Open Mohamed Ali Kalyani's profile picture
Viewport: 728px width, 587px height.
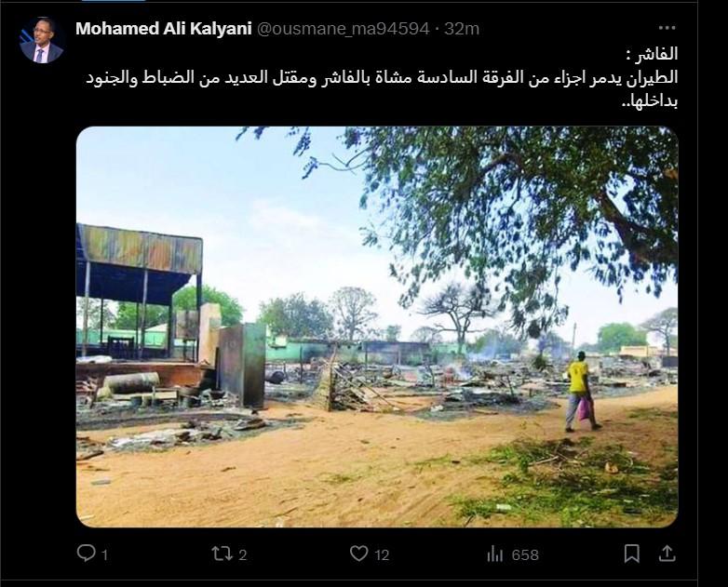42,41
